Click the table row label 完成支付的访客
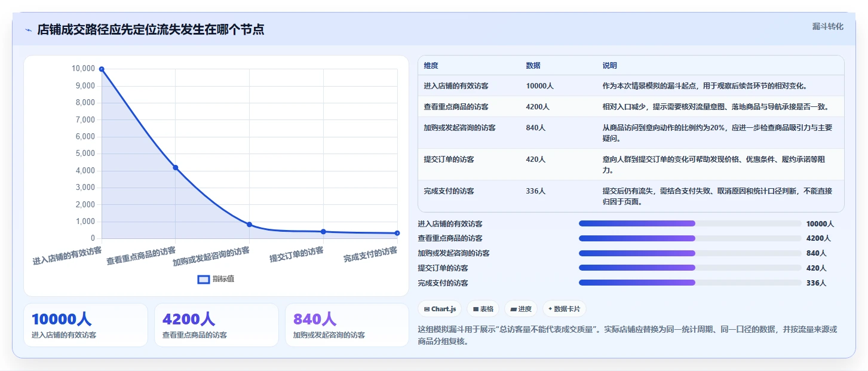Viewport: 868px width, 371px height. 449,191
